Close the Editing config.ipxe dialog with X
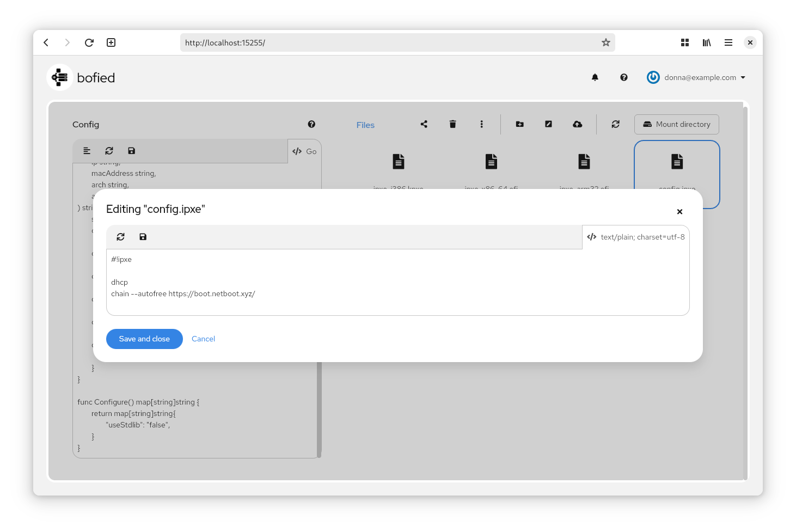The width and height of the screenshot is (796, 532). click(x=679, y=212)
